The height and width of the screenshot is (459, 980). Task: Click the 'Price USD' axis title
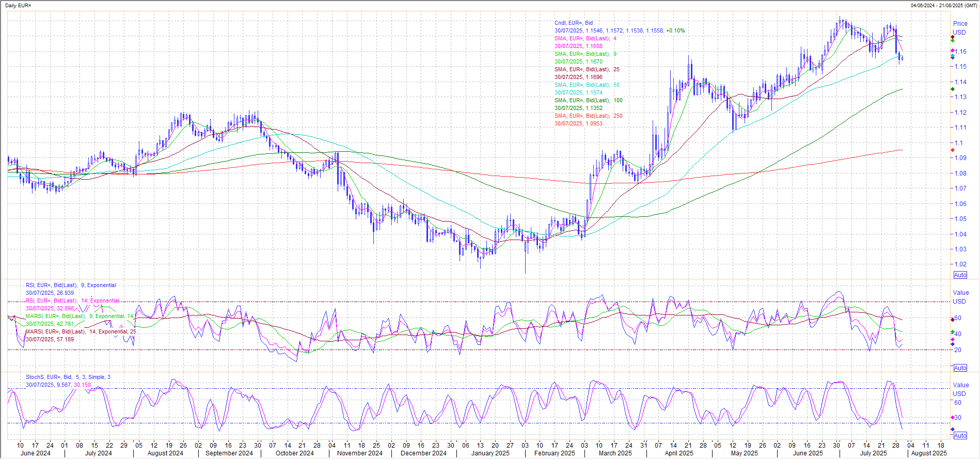click(960, 28)
